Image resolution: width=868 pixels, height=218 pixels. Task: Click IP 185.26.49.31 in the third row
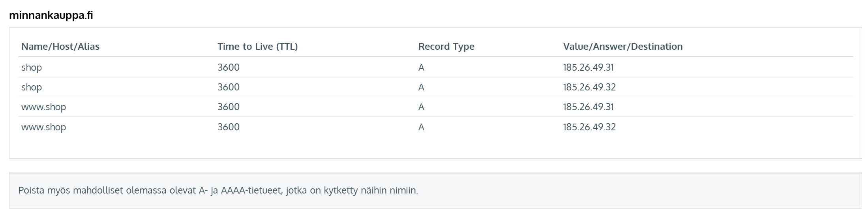tap(588, 107)
